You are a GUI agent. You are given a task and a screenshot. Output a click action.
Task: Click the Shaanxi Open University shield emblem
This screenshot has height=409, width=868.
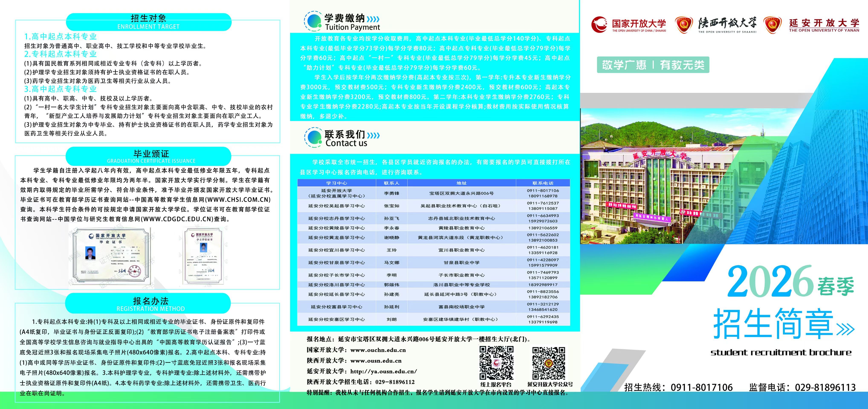point(684,24)
